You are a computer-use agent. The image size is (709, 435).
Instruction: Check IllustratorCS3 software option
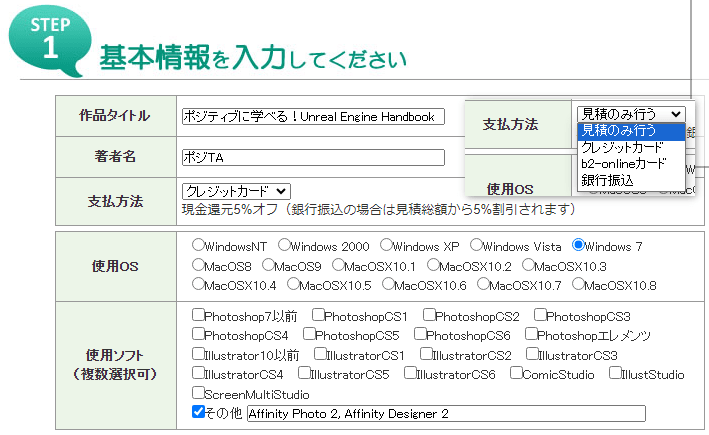[532, 353]
